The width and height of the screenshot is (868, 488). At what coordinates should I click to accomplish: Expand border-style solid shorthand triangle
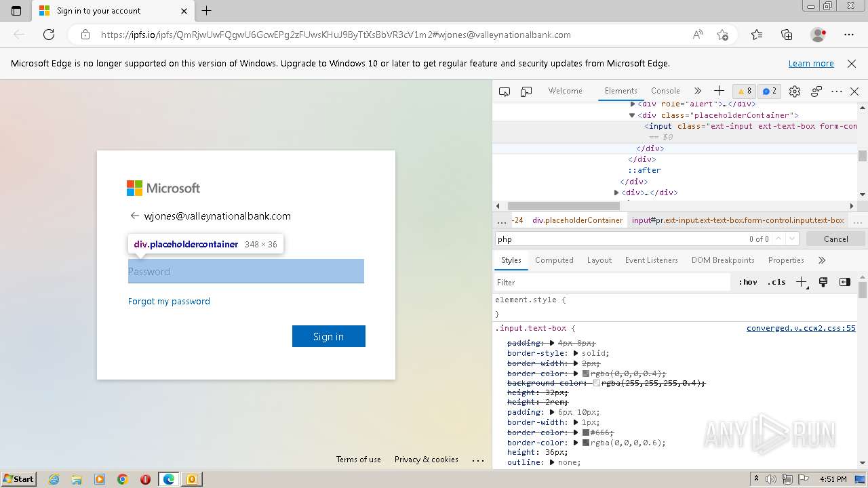(575, 353)
